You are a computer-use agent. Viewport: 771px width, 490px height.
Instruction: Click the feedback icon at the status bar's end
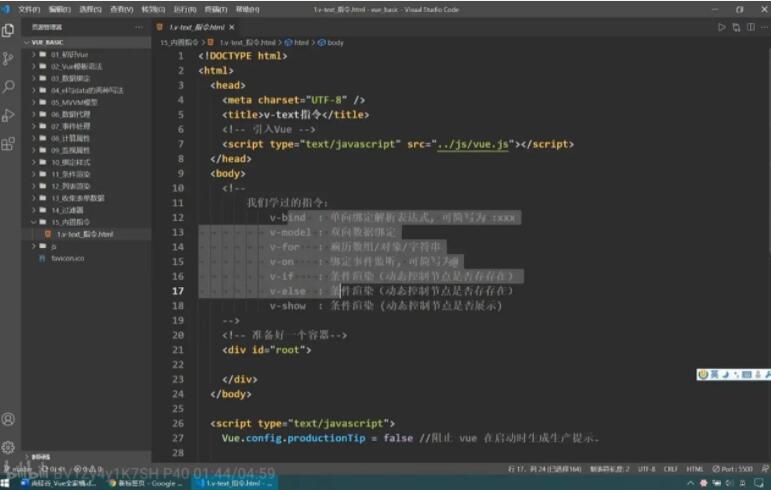(x=765, y=469)
